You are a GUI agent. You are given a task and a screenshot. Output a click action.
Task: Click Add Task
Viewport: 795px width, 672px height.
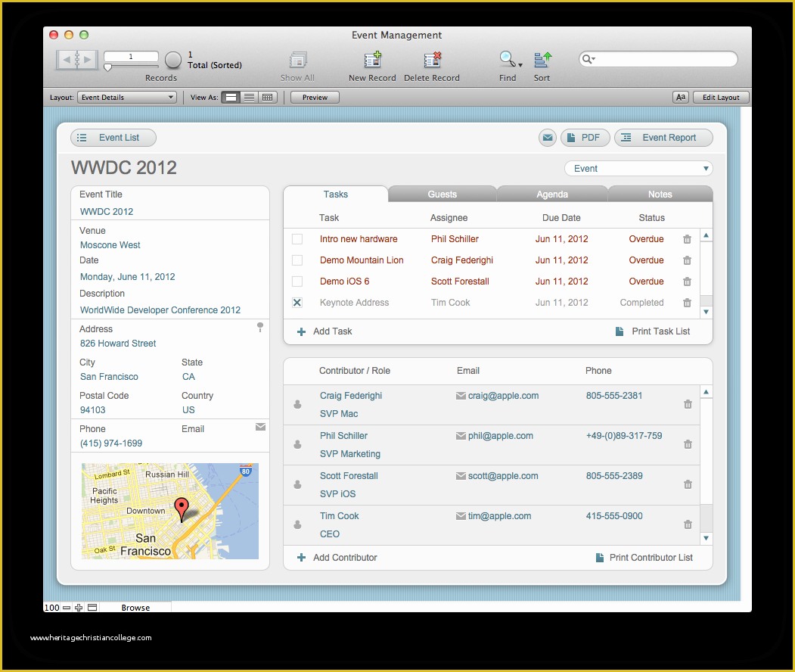point(325,331)
